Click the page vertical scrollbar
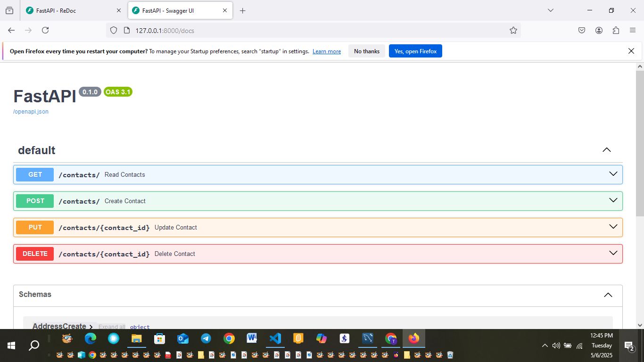644x362 pixels. (640, 144)
